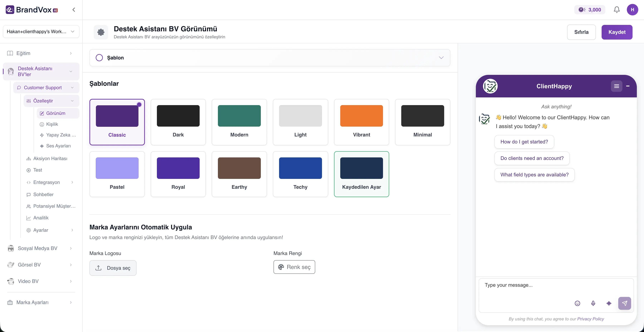Expand the Entegrasyon chevron

[x=72, y=182]
